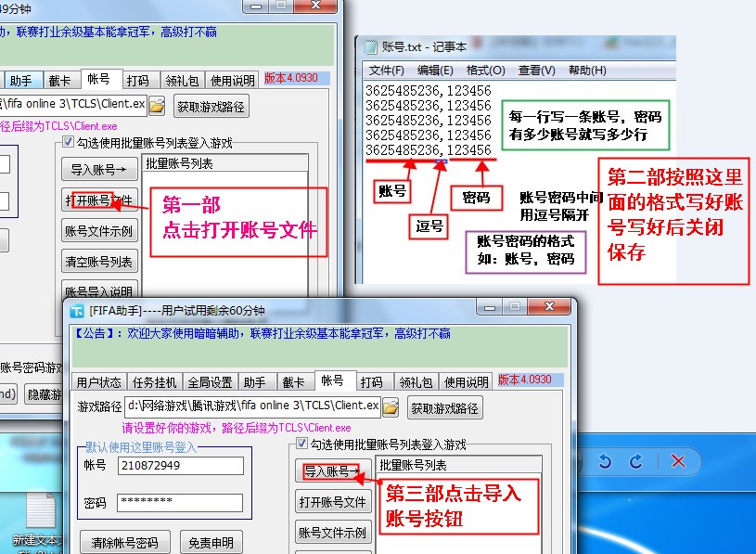Toggle the 勾选使用批量账号列表 checkbox in the upper window
The width and height of the screenshot is (756, 554).
68,143
